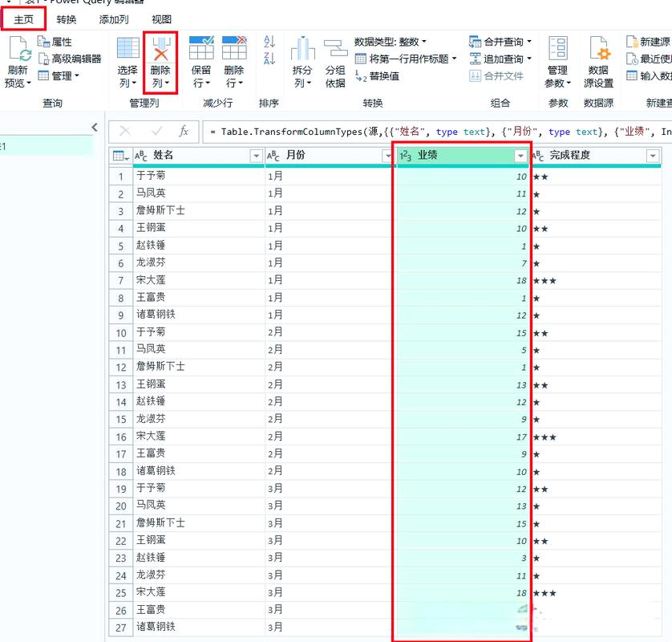The height and width of the screenshot is (642, 672).
Task: Click the three-star cell in row 25
Action: tap(596, 593)
